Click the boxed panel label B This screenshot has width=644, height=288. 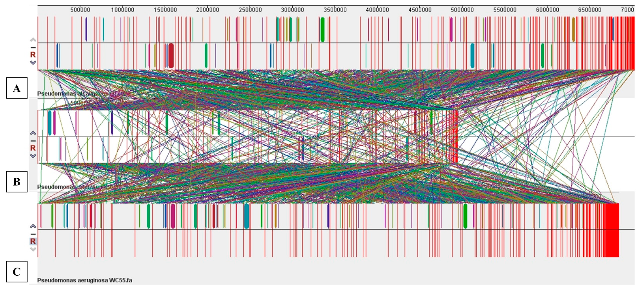(x=17, y=181)
